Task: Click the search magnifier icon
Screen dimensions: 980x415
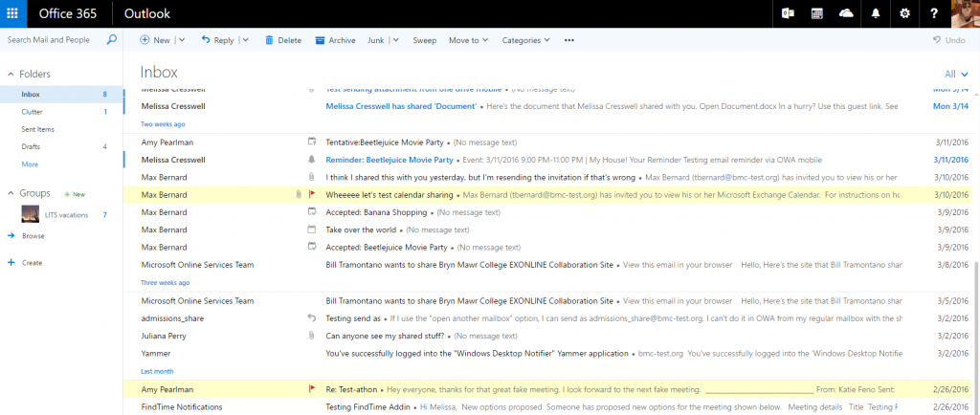Action: pos(111,40)
